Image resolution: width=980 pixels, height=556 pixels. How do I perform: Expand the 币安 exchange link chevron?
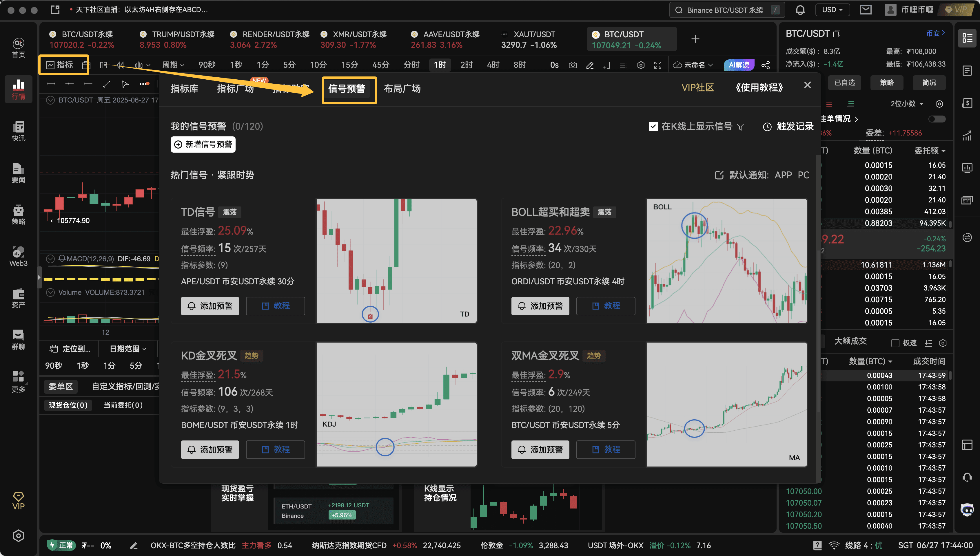(x=936, y=33)
